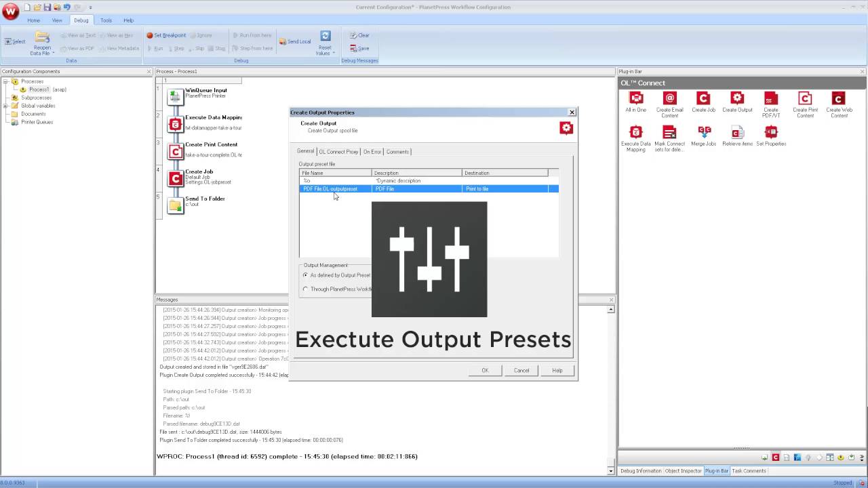The image size is (868, 488).
Task: Select the %o Dynamic description preset row
Action: point(429,181)
